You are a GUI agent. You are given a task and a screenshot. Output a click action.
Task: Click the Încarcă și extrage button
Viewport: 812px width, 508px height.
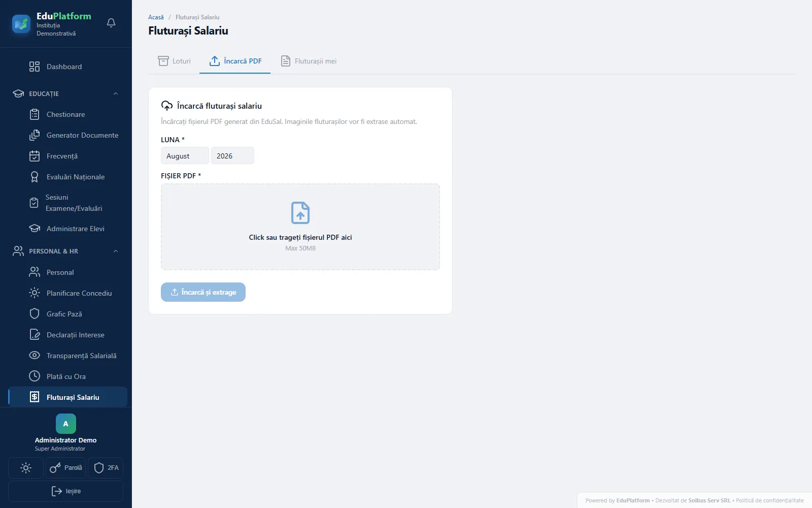coord(203,292)
